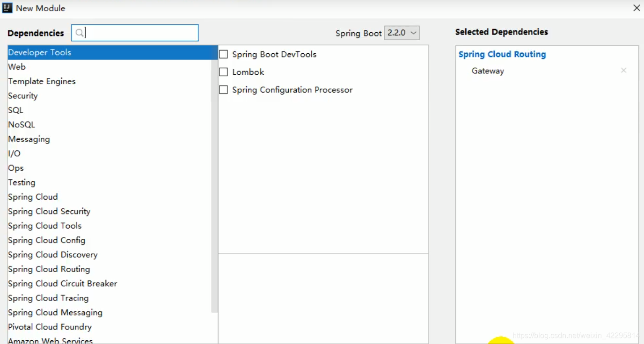Click the IntelliJ IDEA icon in the title bar
The width and height of the screenshot is (644, 344).
click(7, 8)
